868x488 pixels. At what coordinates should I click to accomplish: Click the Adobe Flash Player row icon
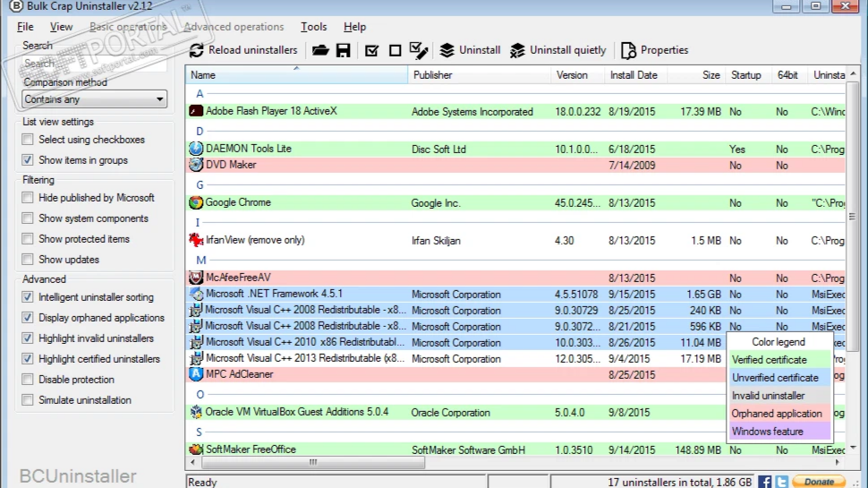point(195,111)
